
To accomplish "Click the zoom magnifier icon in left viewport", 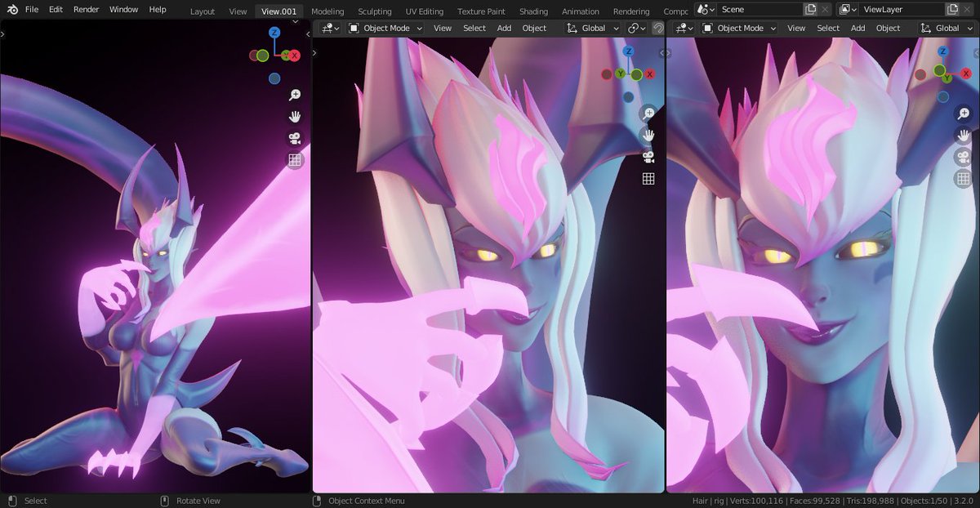I will click(x=294, y=94).
